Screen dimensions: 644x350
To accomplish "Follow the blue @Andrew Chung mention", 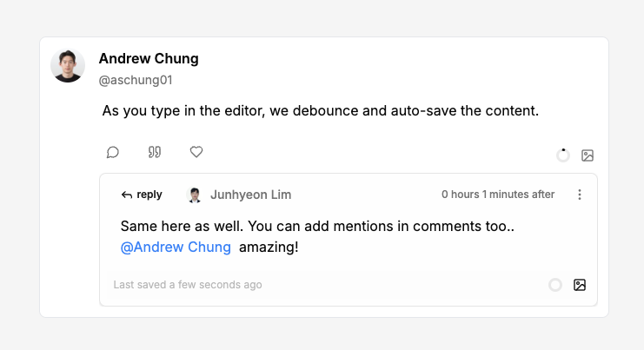I will click(176, 247).
